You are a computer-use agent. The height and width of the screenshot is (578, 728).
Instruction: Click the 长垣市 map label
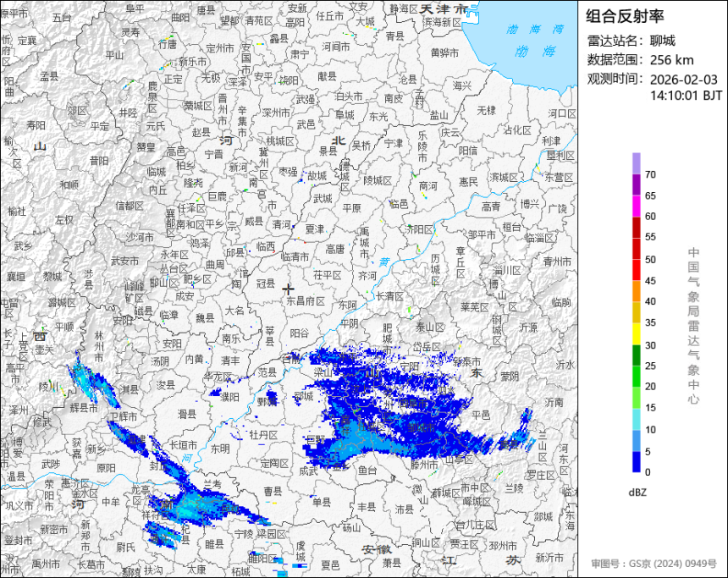pos(183,445)
